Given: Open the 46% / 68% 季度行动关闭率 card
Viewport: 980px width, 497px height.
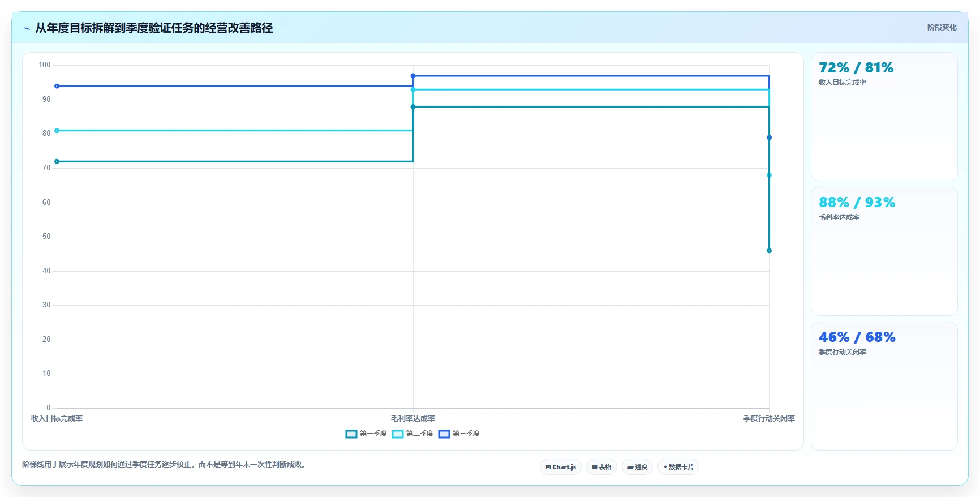Looking at the screenshot, I should [x=884, y=386].
